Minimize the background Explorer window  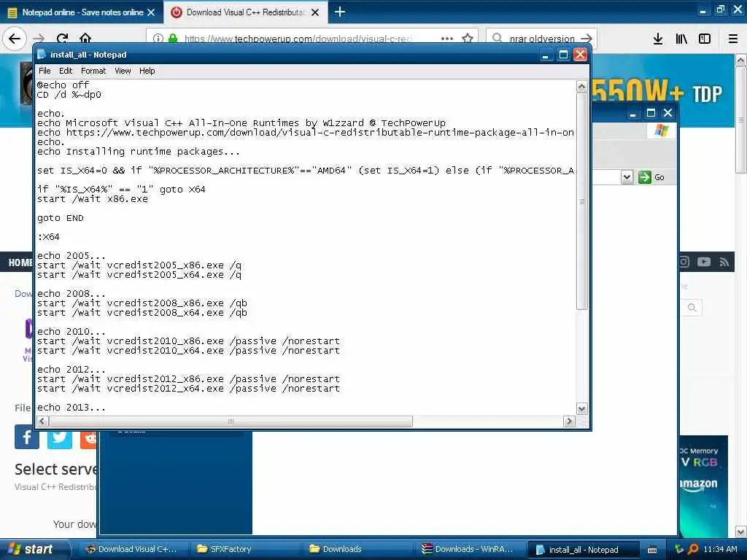[632, 113]
